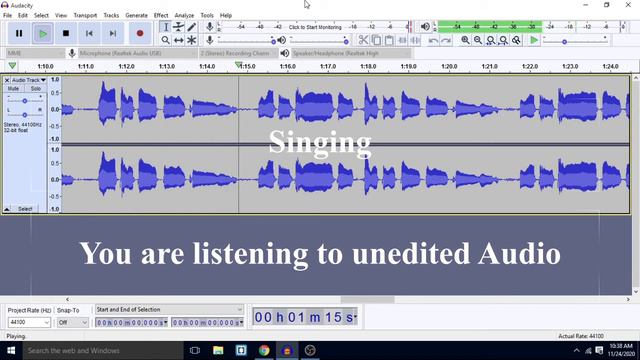Click the Cut scissors icon
640x360 pixels.
[x=363, y=40]
